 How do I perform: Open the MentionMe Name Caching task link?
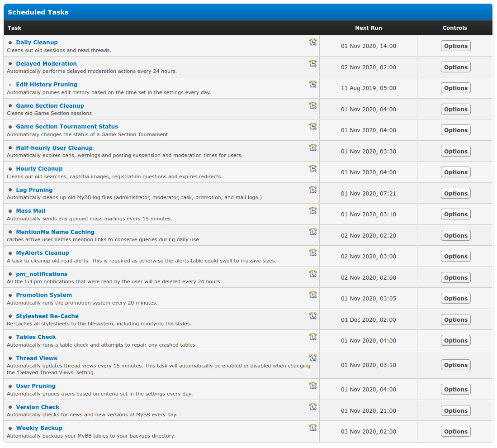[55, 232]
